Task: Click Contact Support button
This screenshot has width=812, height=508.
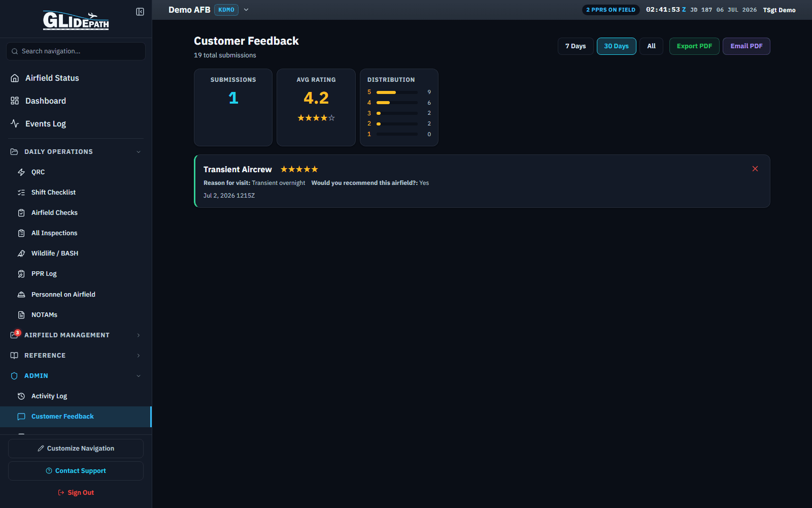Action: tap(76, 471)
